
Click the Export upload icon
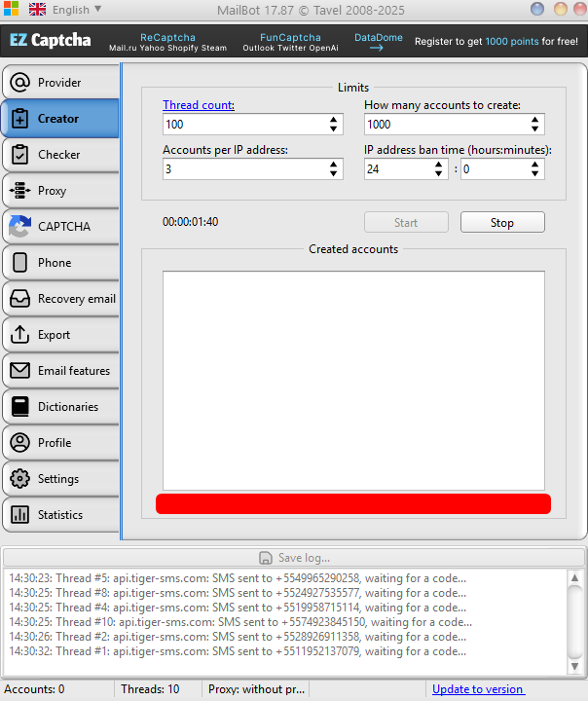(20, 334)
